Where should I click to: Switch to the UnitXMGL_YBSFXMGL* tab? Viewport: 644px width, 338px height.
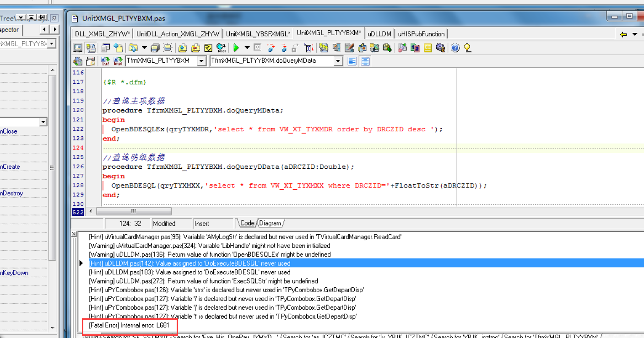[258, 34]
